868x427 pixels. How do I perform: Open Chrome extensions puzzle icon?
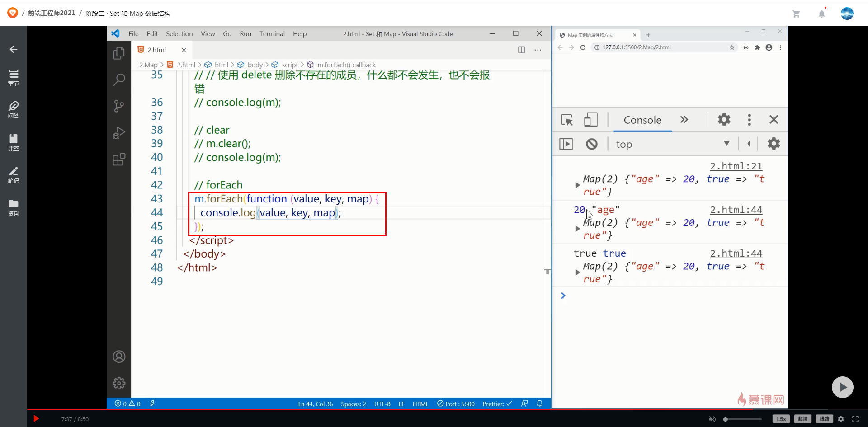[757, 47]
